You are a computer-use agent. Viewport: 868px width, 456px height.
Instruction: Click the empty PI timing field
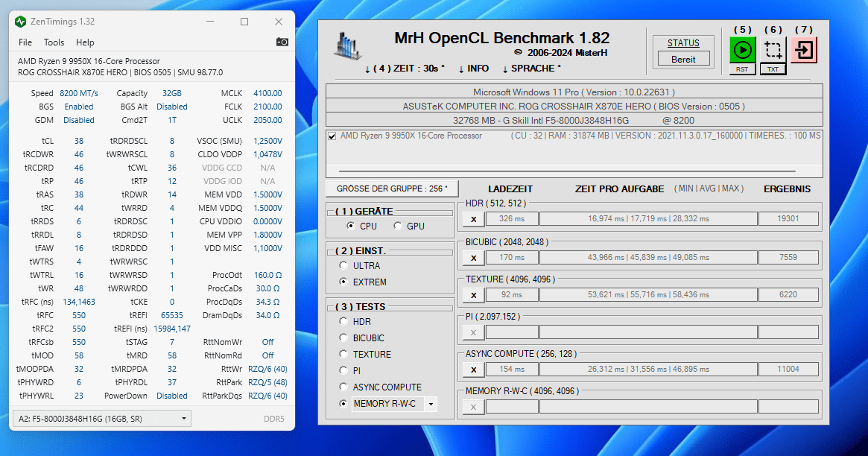pos(648,332)
